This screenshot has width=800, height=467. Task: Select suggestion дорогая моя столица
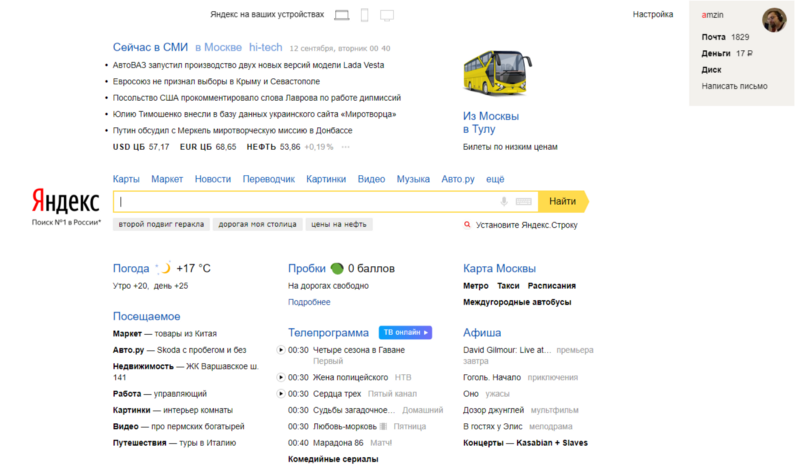[x=258, y=224]
